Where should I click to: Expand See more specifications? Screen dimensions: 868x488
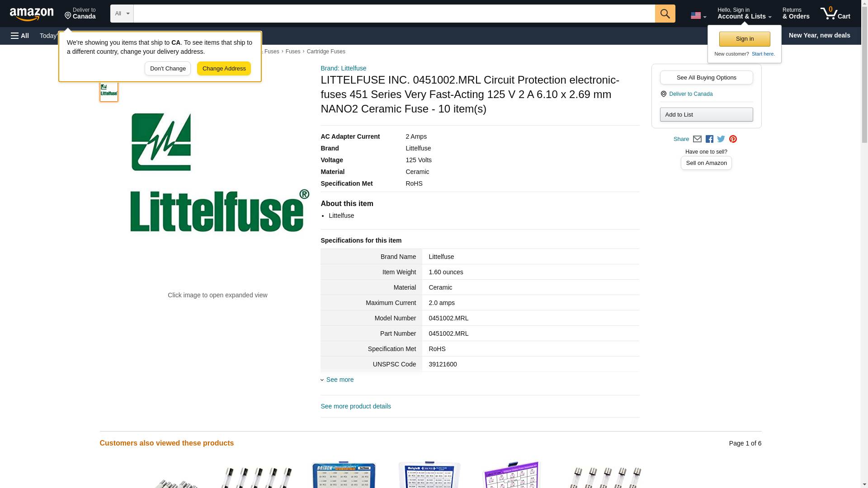tap(339, 380)
